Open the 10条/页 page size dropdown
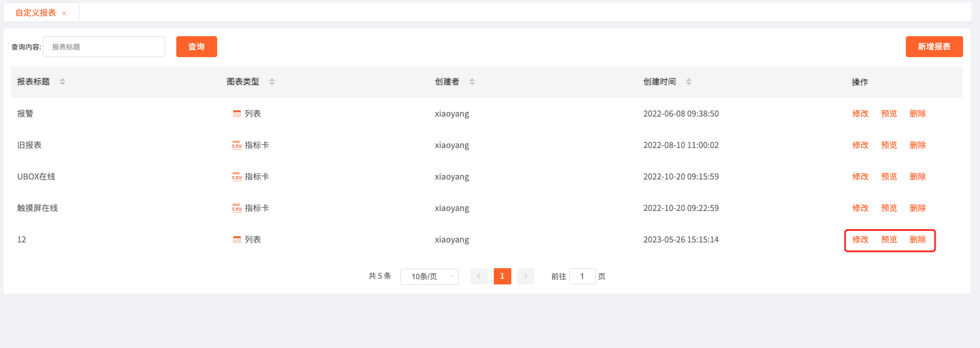Image resolution: width=980 pixels, height=348 pixels. coord(430,276)
